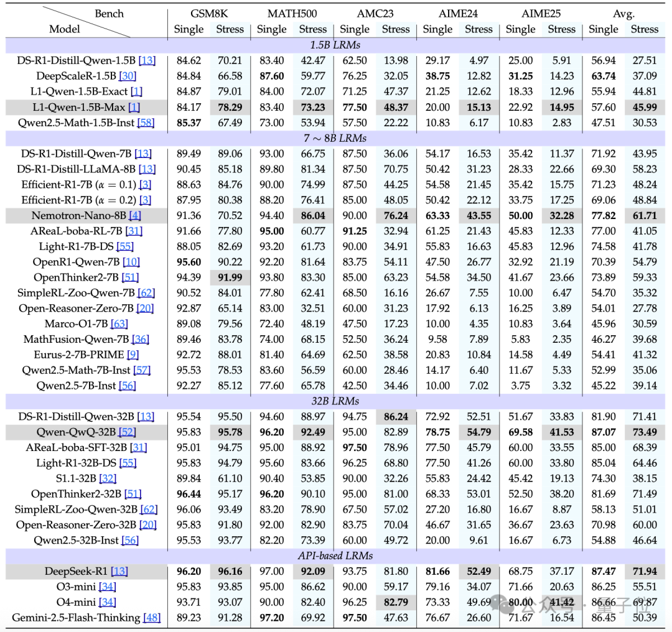672x632 pixels.
Task: Select the AIME25 column header
Action: [541, 14]
